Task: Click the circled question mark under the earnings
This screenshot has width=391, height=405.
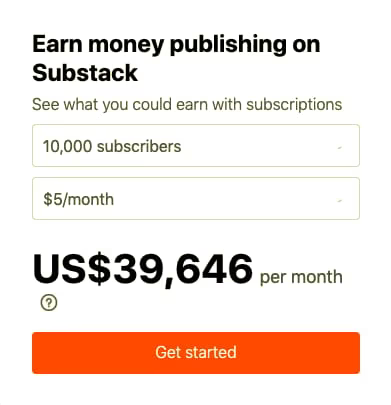Action: click(49, 303)
